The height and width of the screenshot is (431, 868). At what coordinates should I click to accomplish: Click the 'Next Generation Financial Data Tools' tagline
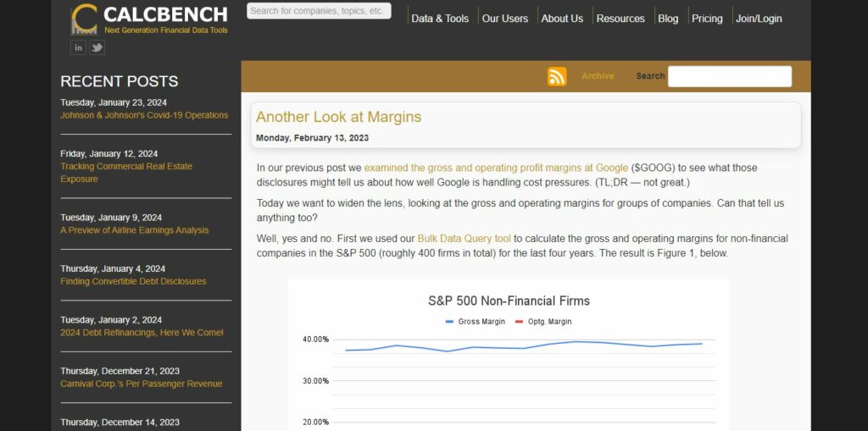point(165,30)
